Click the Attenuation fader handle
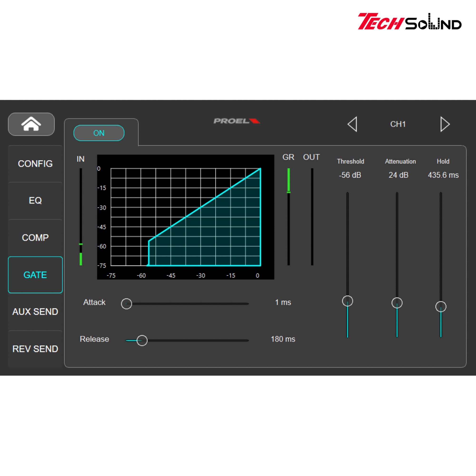 [x=397, y=303]
